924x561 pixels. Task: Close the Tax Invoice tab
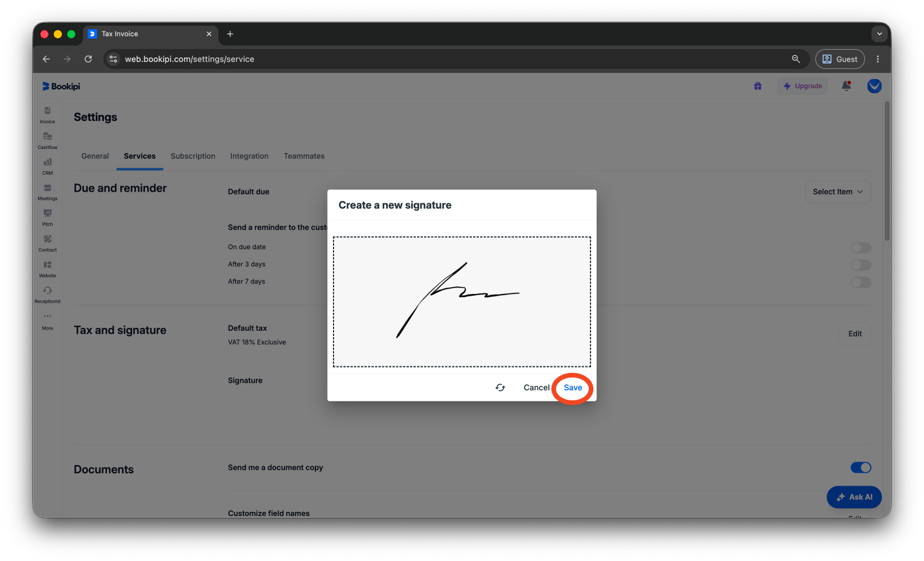(209, 34)
